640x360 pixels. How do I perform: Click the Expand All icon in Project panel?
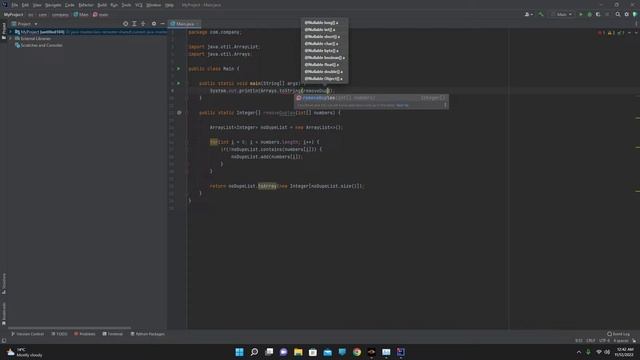click(134, 24)
